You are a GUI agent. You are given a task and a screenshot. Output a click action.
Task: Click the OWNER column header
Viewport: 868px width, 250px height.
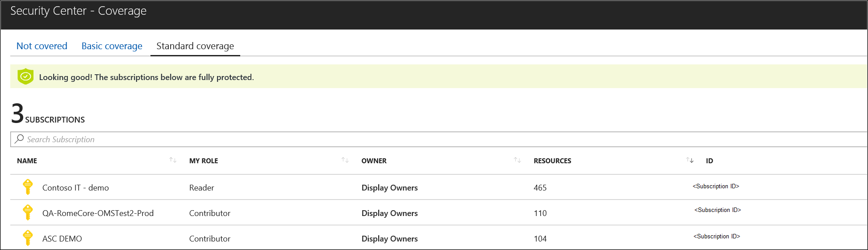374,161
